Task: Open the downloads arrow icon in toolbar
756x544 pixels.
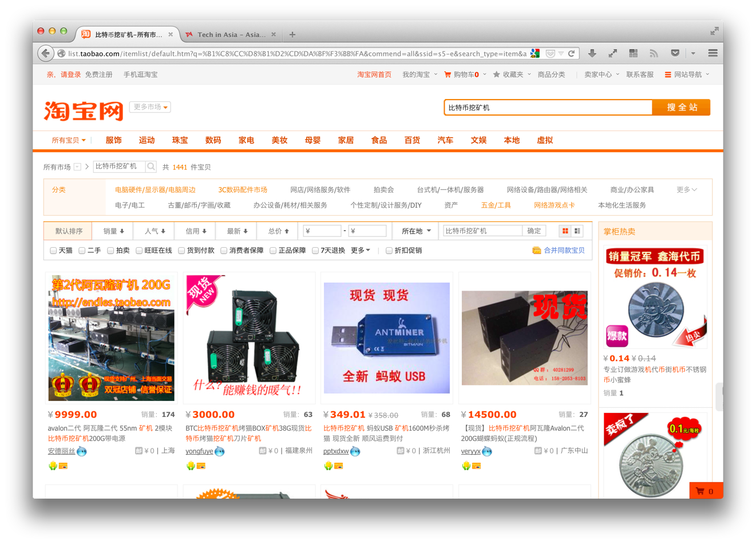Action: coord(592,53)
